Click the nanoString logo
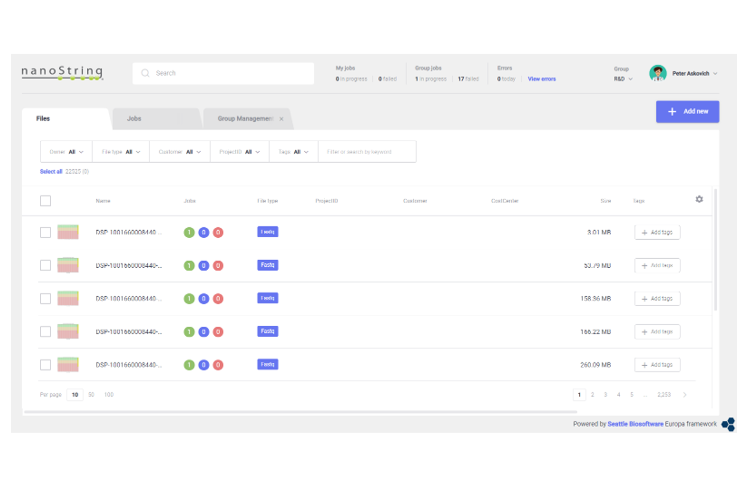 pyautogui.click(x=62, y=73)
